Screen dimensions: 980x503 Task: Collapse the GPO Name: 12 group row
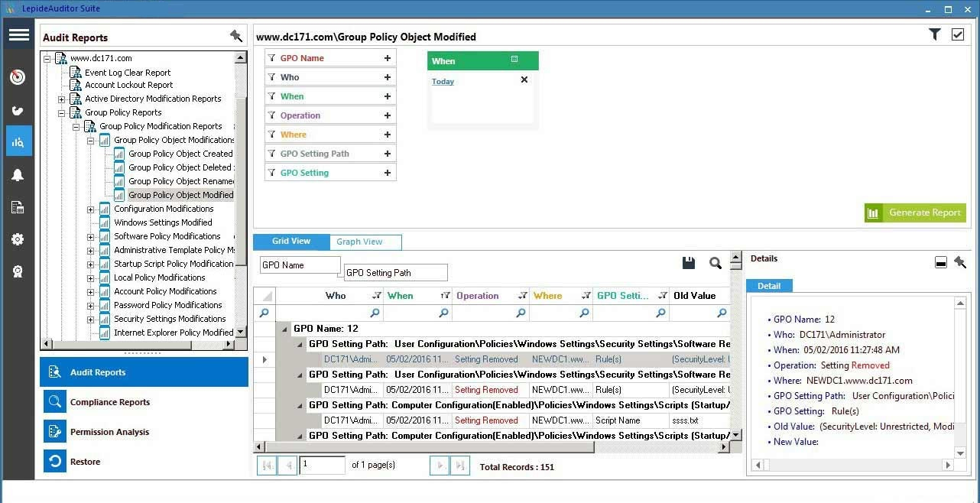tap(285, 329)
